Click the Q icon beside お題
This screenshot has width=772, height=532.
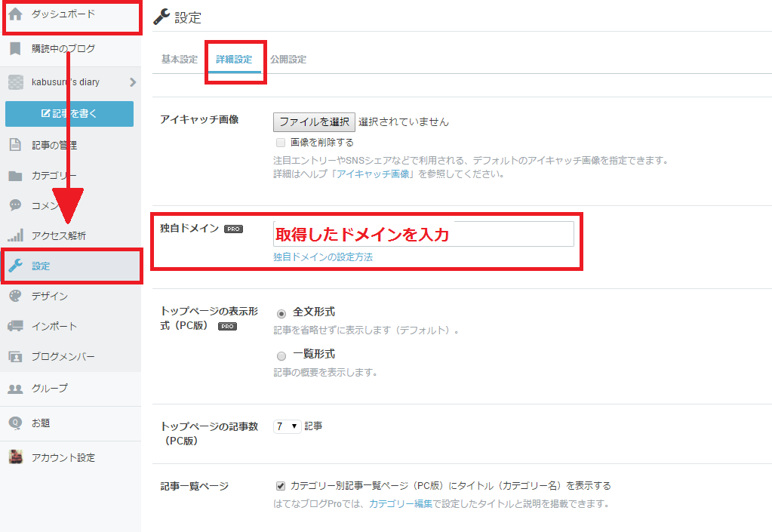[15, 423]
